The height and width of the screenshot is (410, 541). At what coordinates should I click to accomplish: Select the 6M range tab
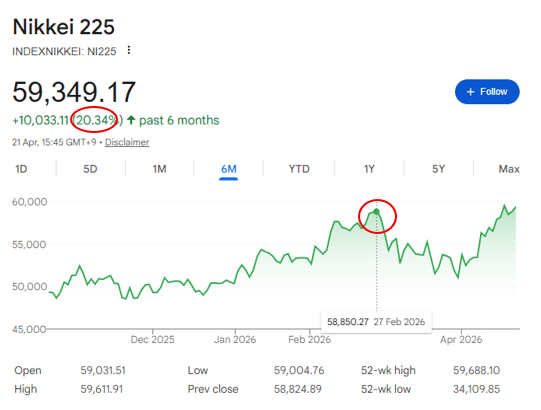228,169
